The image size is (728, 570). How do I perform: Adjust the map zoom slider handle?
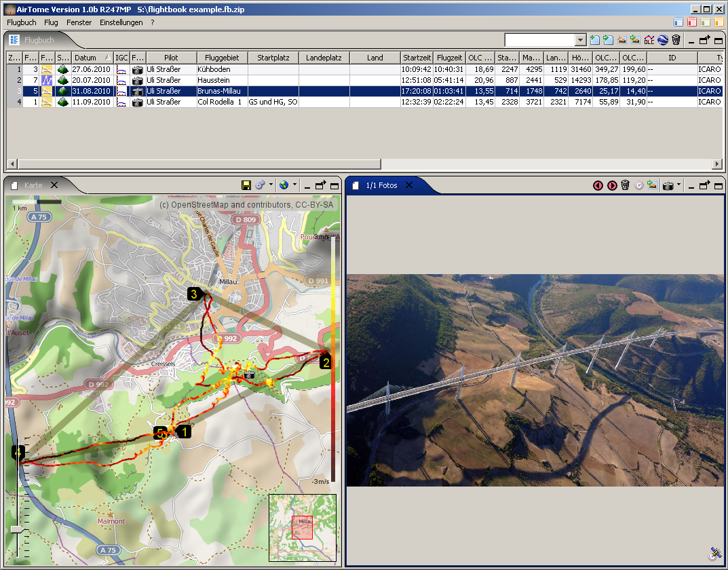[x=18, y=529]
